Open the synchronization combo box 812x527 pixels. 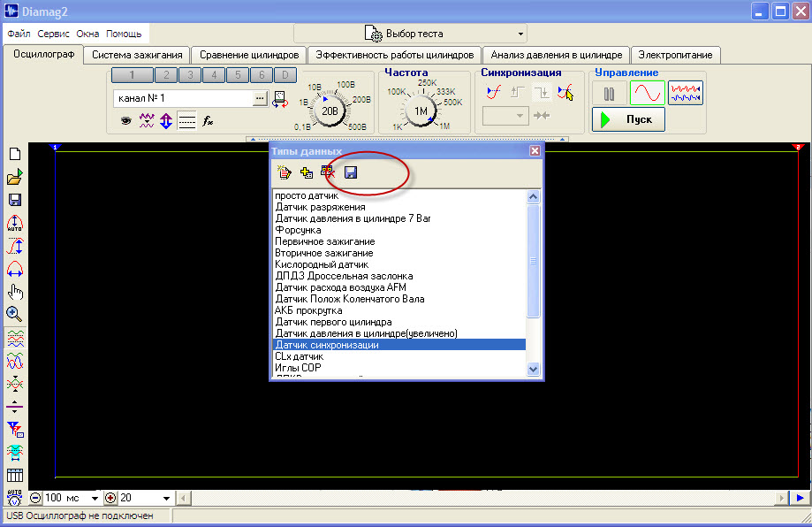(505, 116)
